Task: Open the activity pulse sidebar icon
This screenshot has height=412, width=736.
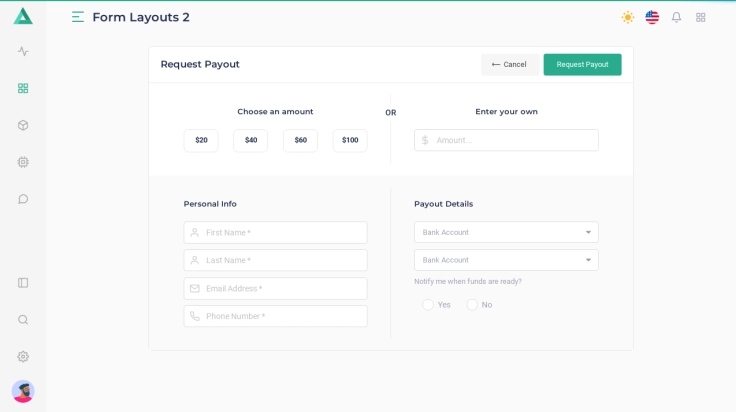Action: (x=23, y=51)
